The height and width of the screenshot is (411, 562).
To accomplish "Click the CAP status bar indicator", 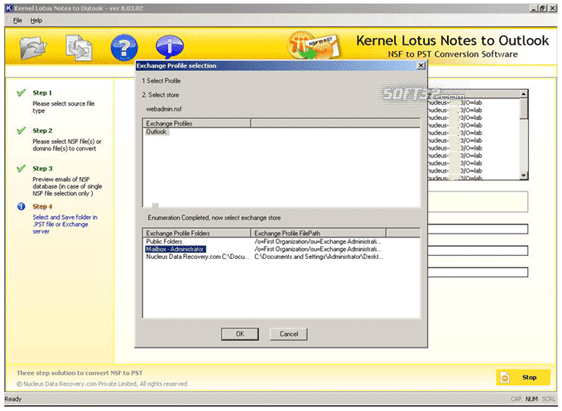I will [516, 399].
